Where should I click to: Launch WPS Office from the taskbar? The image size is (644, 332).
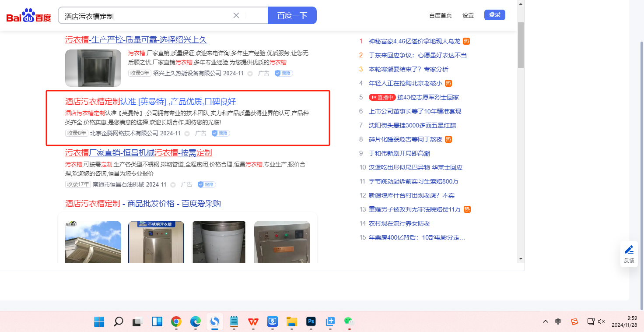[253, 322]
